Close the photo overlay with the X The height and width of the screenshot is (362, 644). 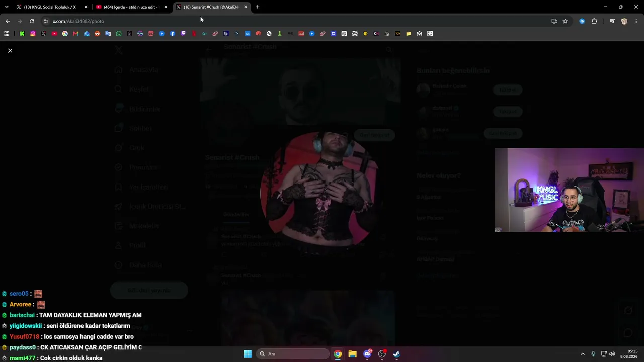[10, 51]
